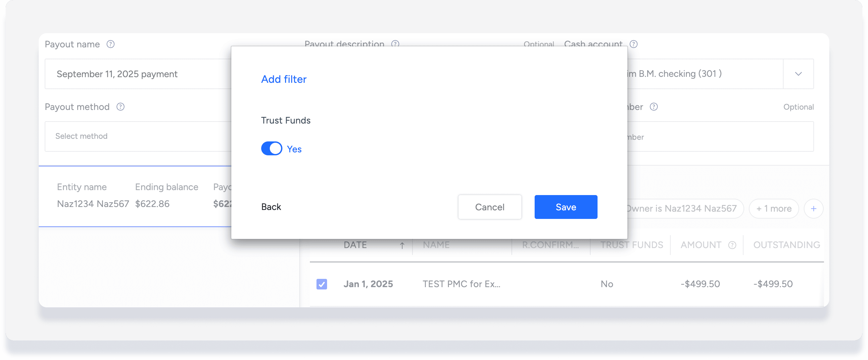
Task: Sort by the Outstanding column header
Action: click(787, 245)
